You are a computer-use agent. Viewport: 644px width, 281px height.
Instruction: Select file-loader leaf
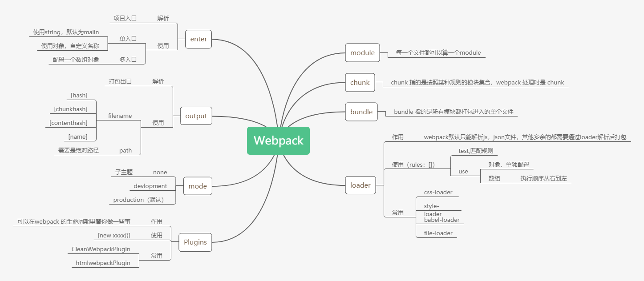click(438, 233)
